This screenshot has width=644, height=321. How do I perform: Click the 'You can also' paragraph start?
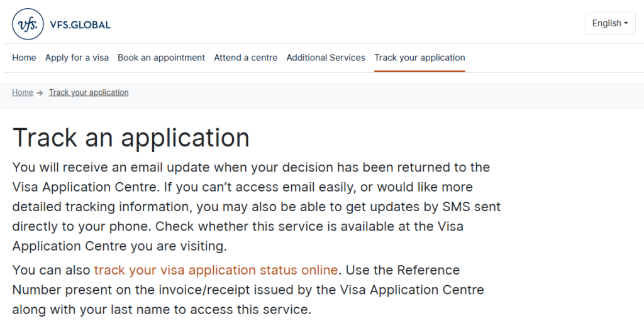52,270
